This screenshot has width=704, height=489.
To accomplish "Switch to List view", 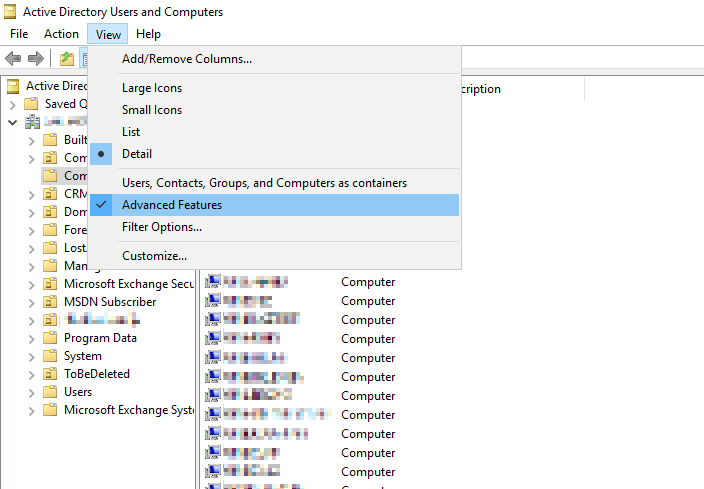I will point(274,132).
